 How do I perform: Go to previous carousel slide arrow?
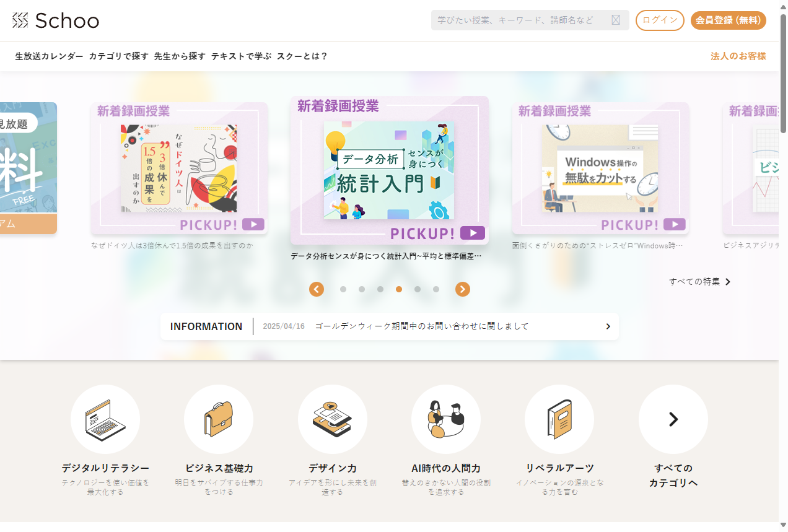click(317, 289)
